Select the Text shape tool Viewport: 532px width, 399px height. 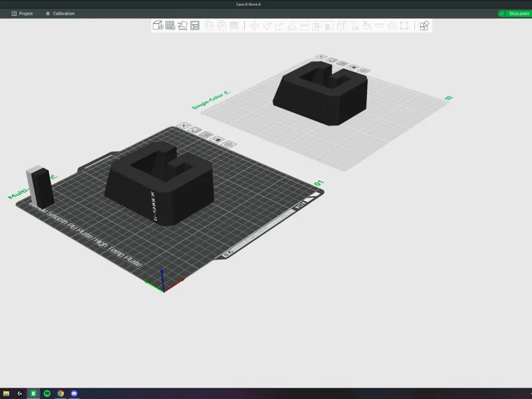click(354, 25)
